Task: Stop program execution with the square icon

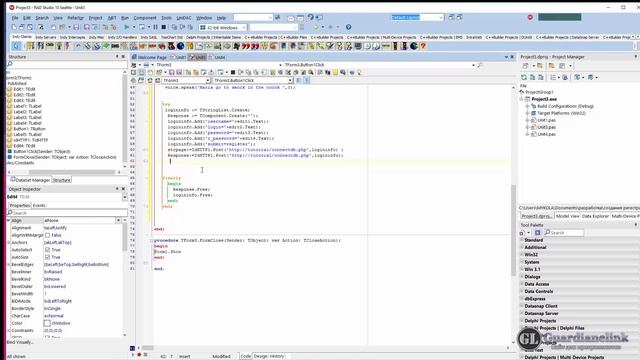Action: pos(164,27)
